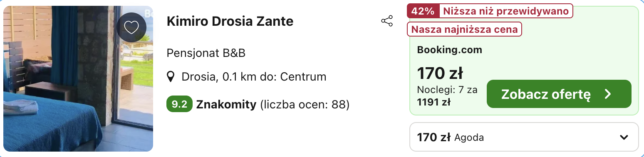Viewport: 644px width, 157px height.
Task: Open reviews via Znakomity rating text
Action: tap(226, 104)
